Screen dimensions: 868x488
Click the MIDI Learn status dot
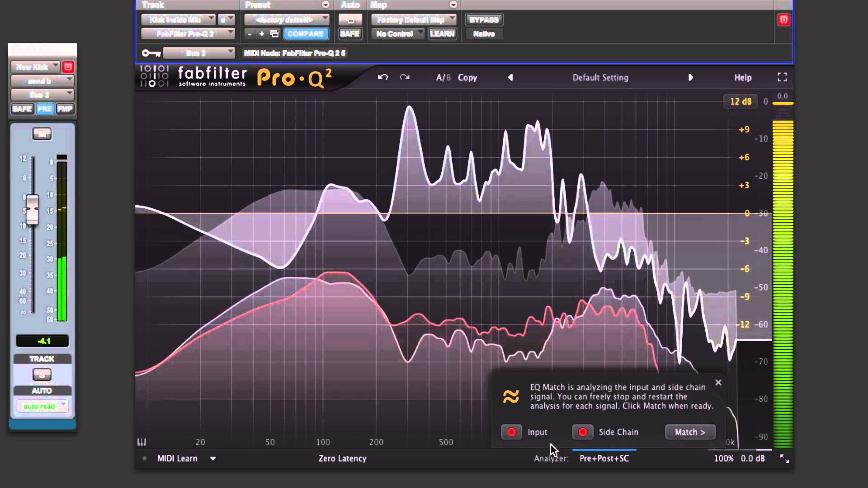(x=144, y=458)
